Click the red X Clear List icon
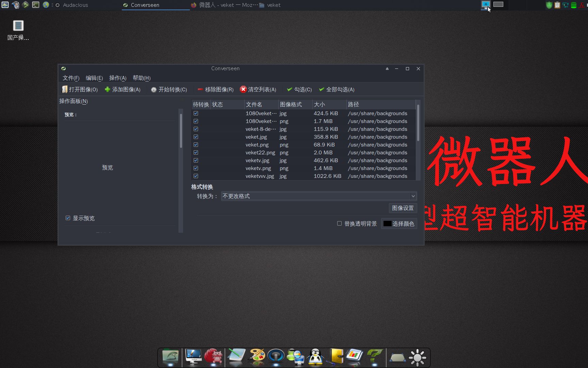Viewport: 588px width, 368px height. pyautogui.click(x=243, y=89)
